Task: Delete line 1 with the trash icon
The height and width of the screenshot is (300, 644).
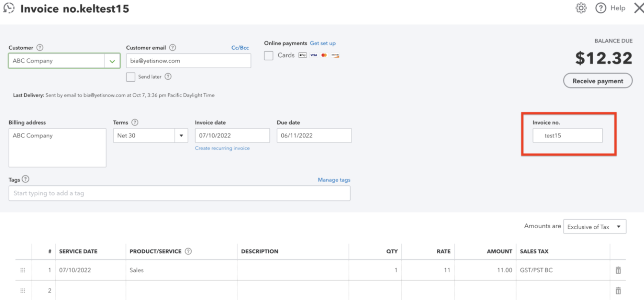Action: (x=618, y=270)
